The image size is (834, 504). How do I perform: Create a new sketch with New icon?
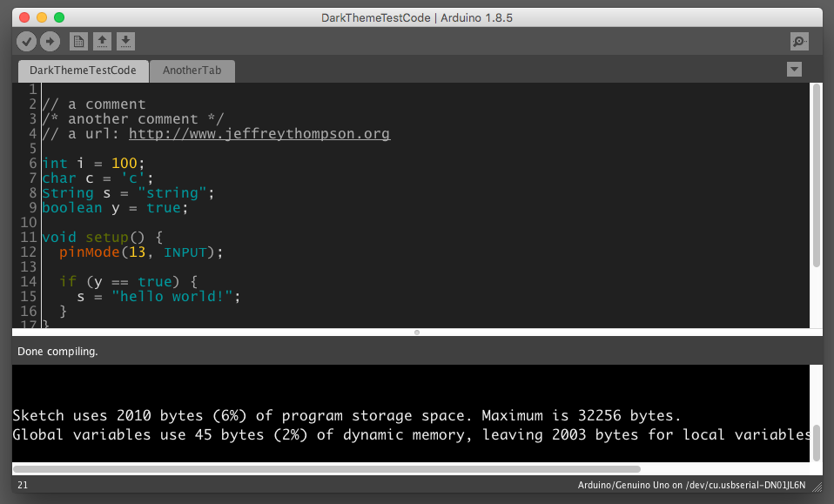pyautogui.click(x=78, y=41)
